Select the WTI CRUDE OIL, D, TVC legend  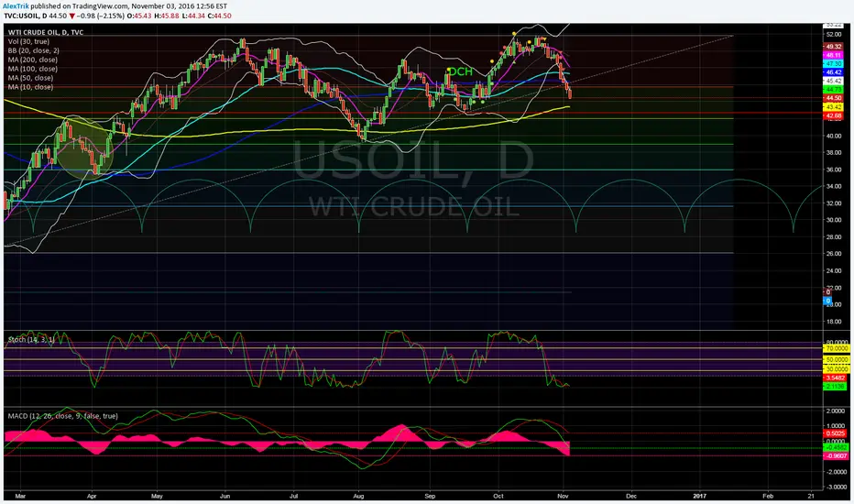click(46, 33)
